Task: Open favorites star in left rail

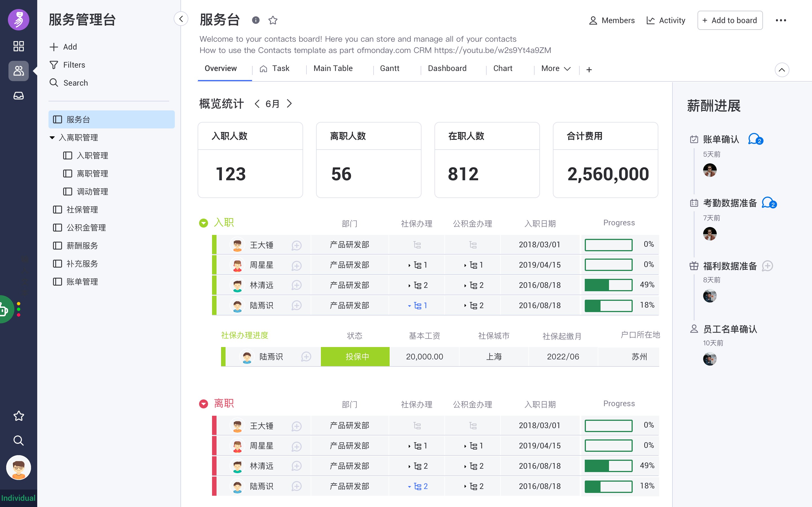Action: [x=18, y=416]
